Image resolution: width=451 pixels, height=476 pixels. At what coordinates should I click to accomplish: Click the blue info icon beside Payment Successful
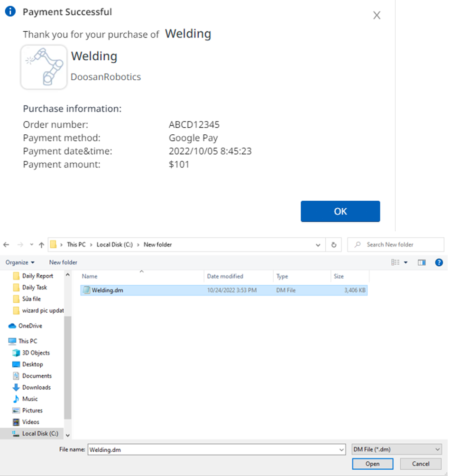[x=10, y=11]
